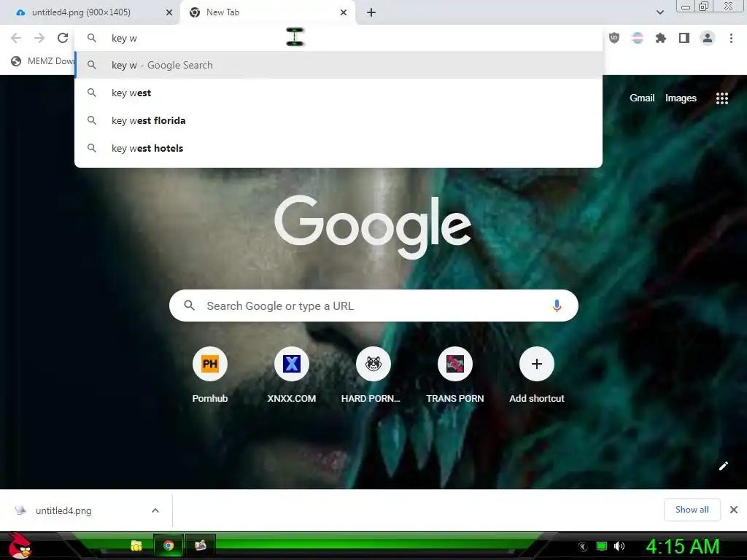The width and height of the screenshot is (747, 560).
Task: Show all downloads
Action: (x=692, y=510)
